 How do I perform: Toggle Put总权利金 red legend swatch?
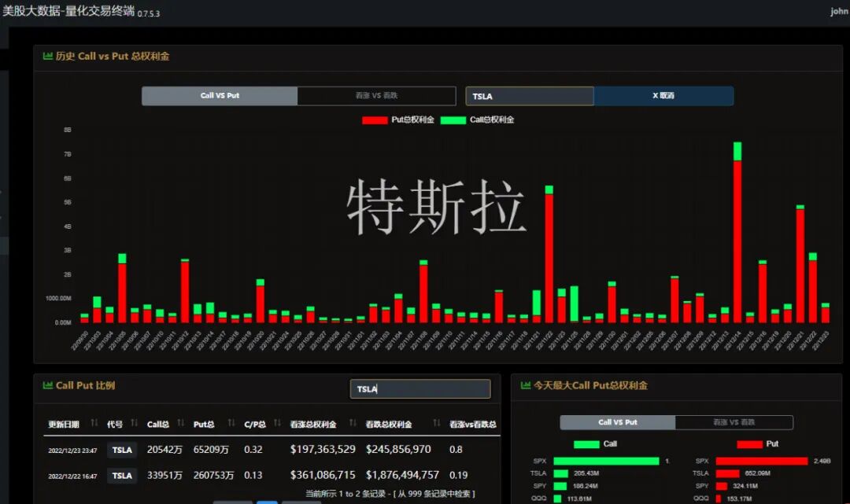point(375,120)
